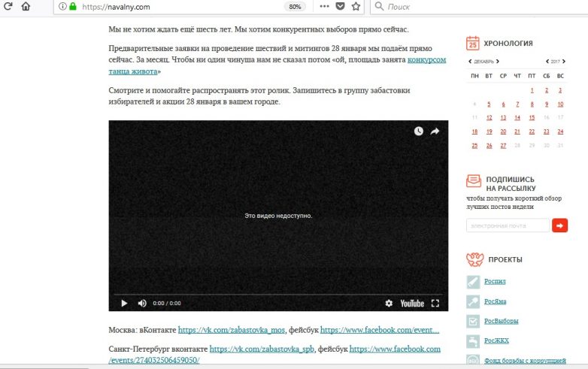Play the embedded video
Screen dimensions: 588x369
pos(124,304)
